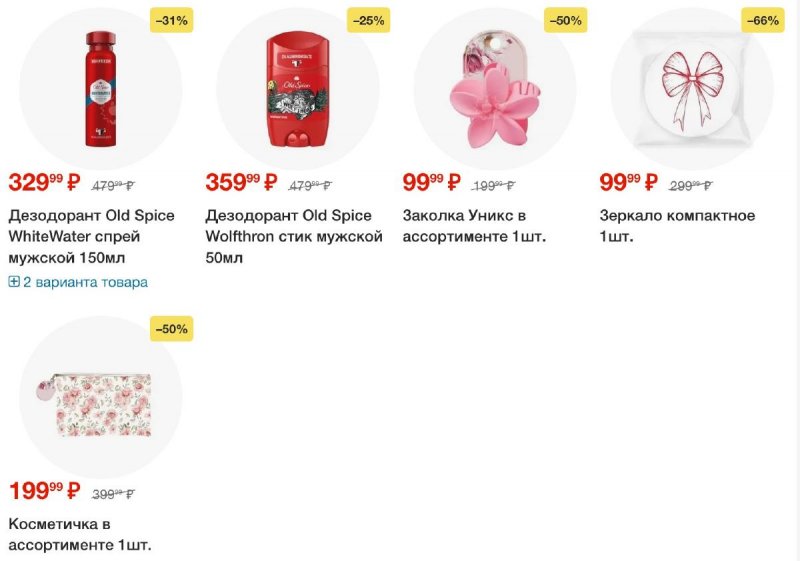Click the -31% discount badge
The width and height of the screenshot is (800, 561).
(x=171, y=20)
